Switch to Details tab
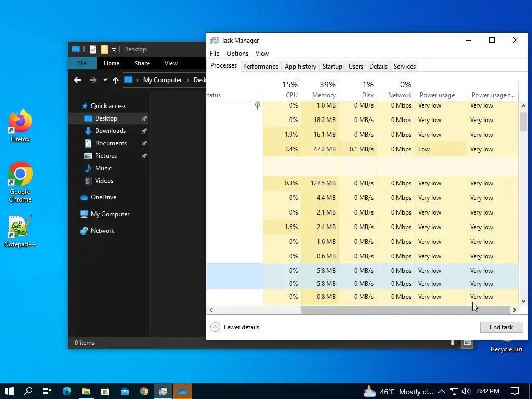This screenshot has height=399, width=532. tap(378, 66)
